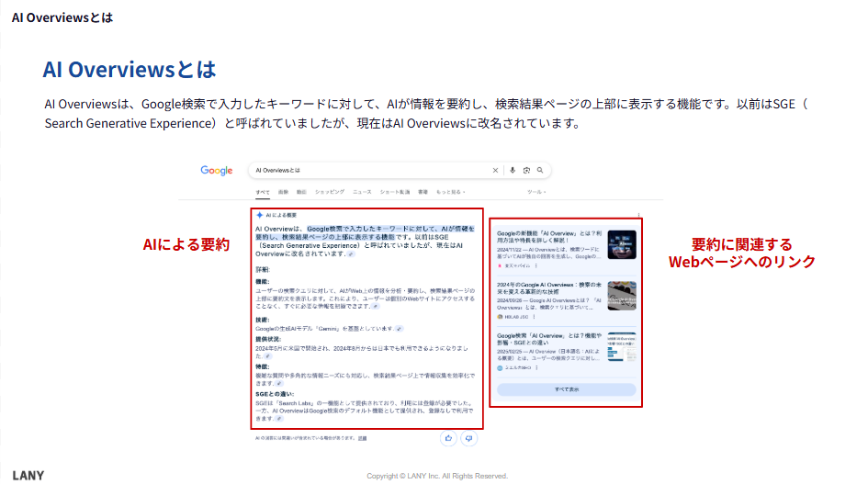Click the シエルホMEO favicon

500,367
